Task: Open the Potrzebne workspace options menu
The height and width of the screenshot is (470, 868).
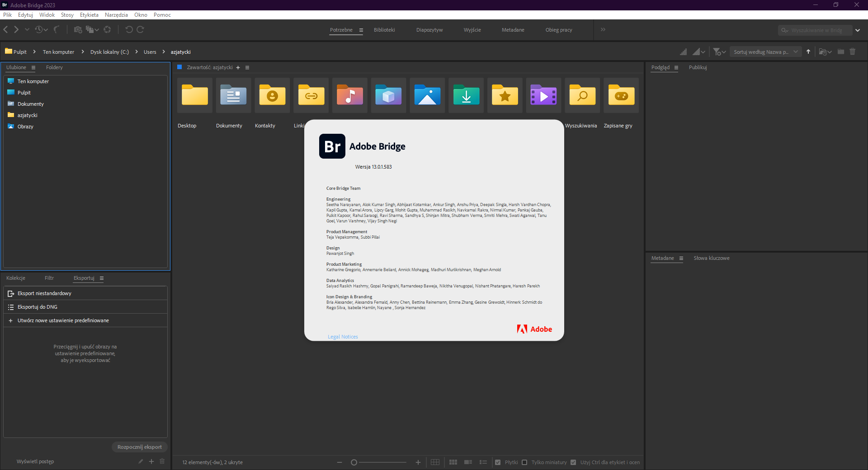Action: 361,30
